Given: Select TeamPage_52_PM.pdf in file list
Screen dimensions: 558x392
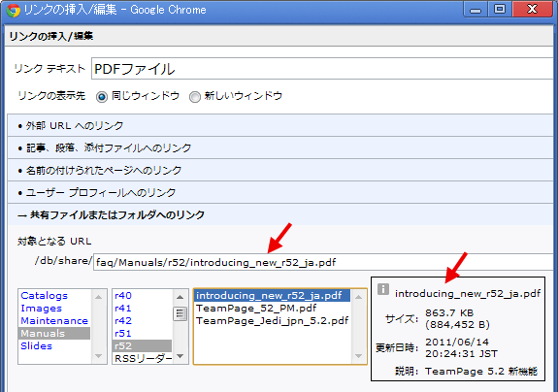Looking at the screenshot, I should pyautogui.click(x=256, y=308).
